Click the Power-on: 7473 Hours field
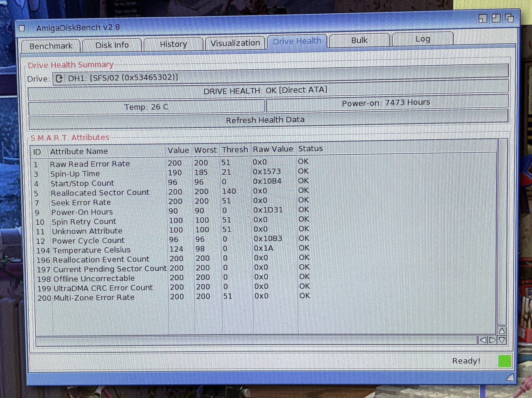This screenshot has width=532, height=398. 387,104
